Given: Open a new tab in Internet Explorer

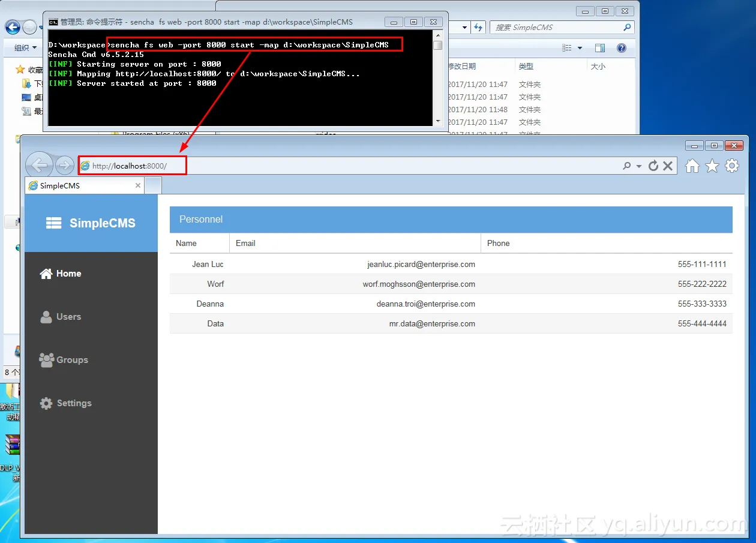Looking at the screenshot, I should pos(153,185).
